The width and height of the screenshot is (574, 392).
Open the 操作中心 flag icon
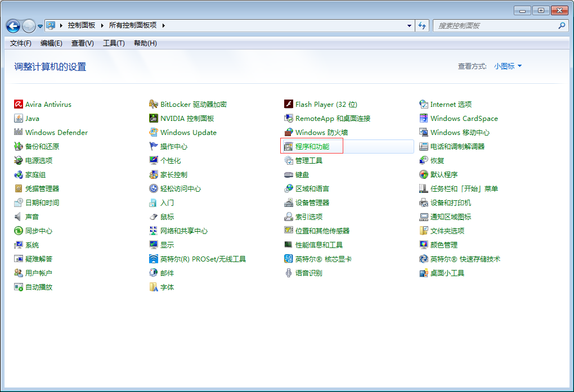click(154, 146)
